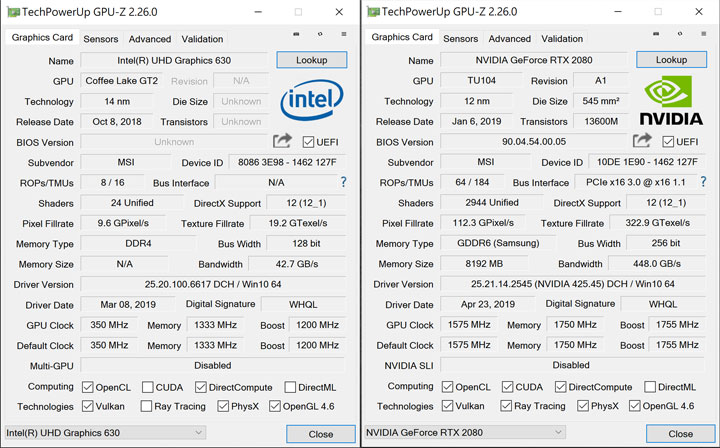Screen dimensions: 720x448
Task: Toggle DirectCompute checkbox in NVIDIA window
Action: pos(560,386)
